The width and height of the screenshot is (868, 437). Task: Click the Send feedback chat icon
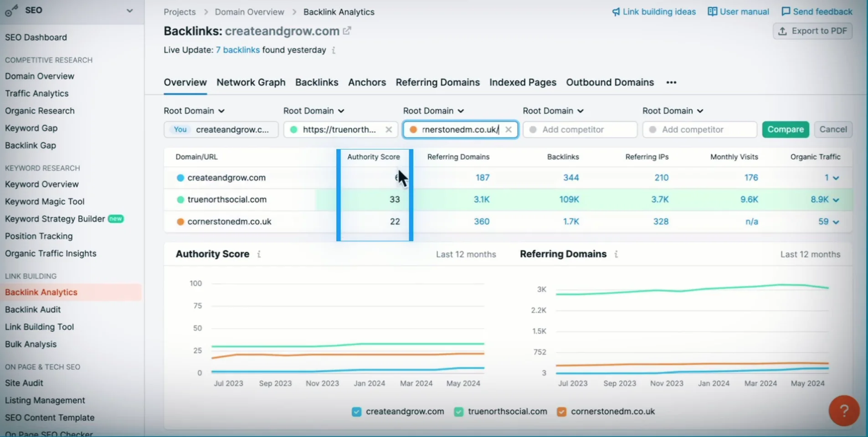coord(786,11)
